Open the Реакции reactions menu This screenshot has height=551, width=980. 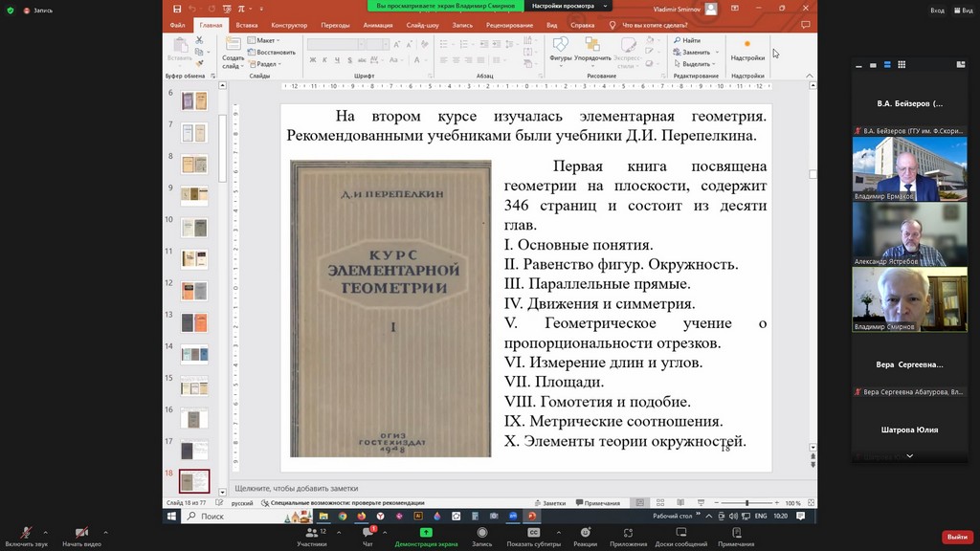585,535
